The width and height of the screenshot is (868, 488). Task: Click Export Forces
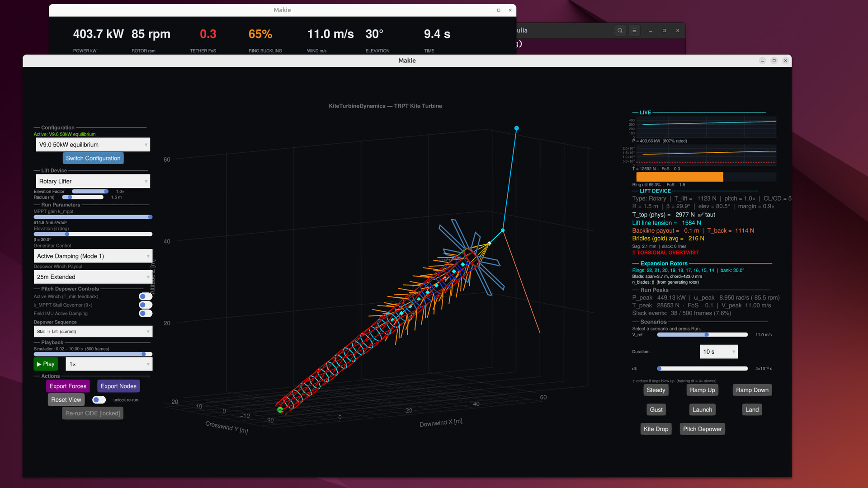68,386
